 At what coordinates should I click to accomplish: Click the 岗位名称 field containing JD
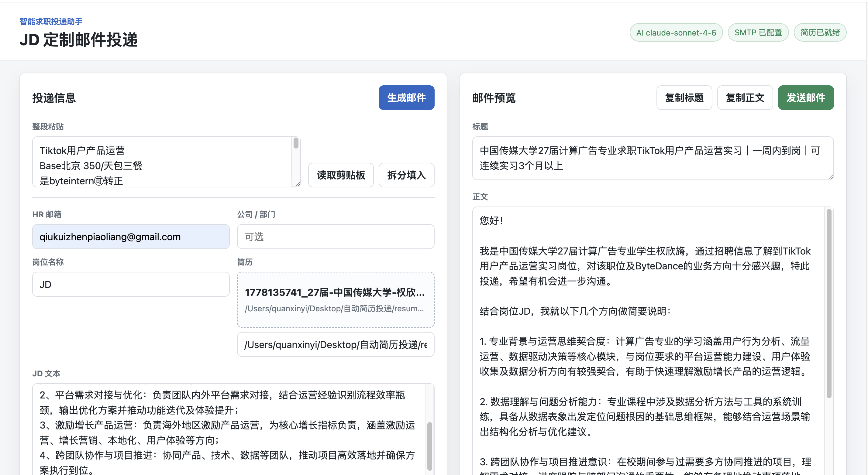131,285
